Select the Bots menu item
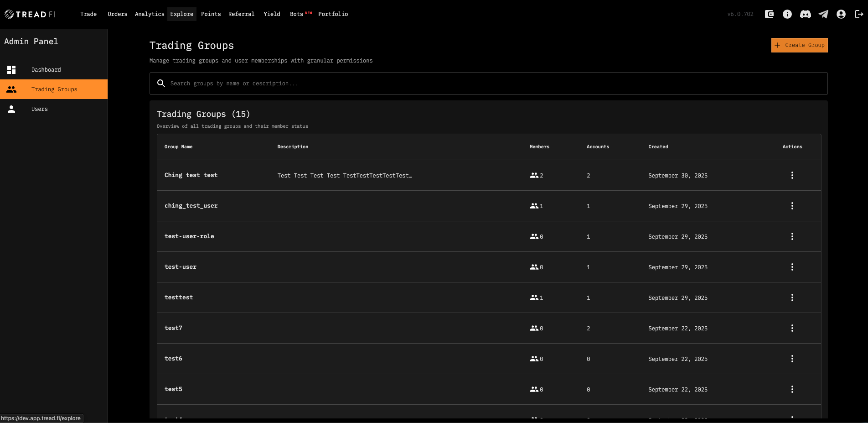Image resolution: width=868 pixels, height=423 pixels. [x=297, y=14]
